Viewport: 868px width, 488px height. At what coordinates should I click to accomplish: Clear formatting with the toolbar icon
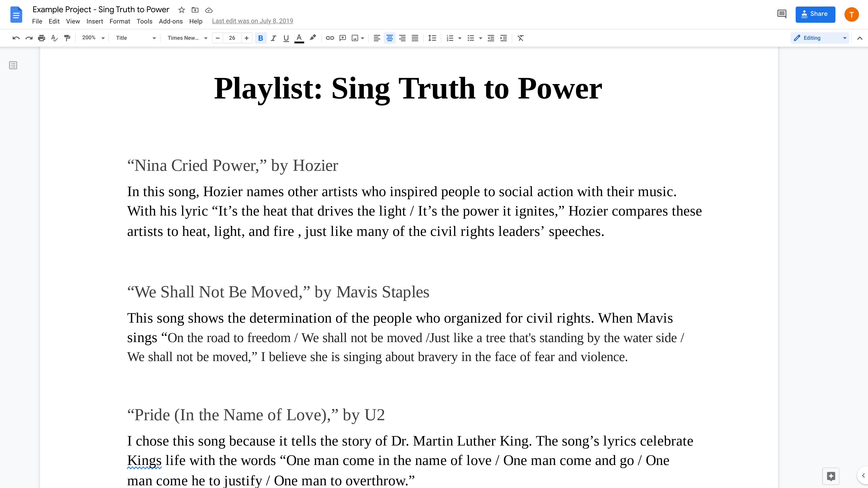520,38
